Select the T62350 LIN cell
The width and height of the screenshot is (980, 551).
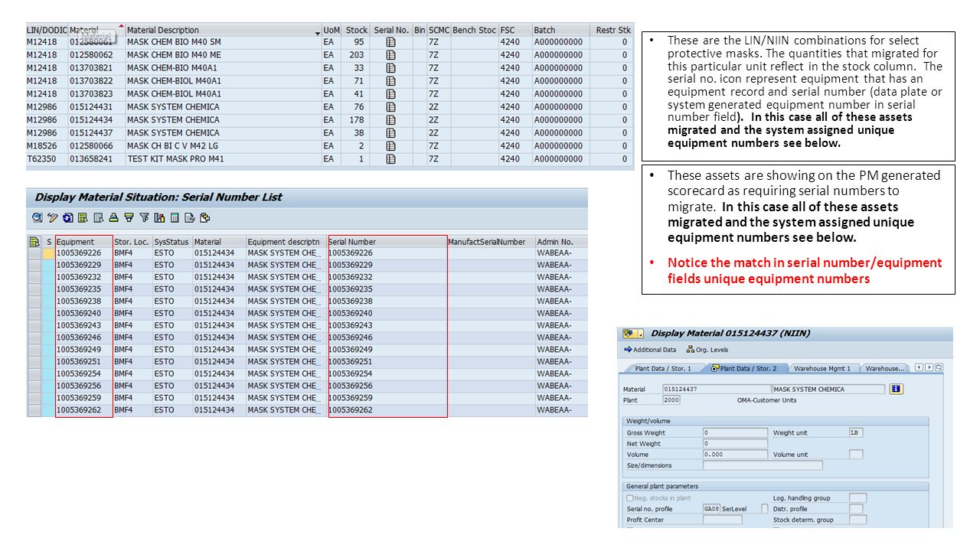click(47, 159)
